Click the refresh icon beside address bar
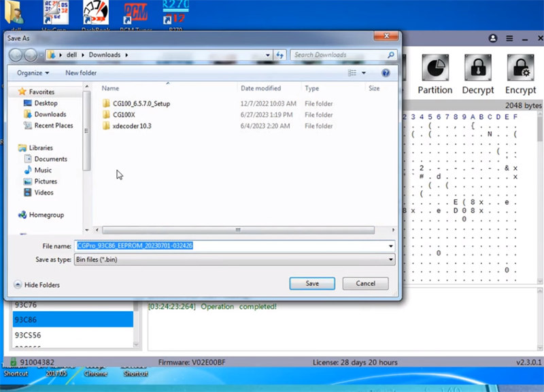This screenshot has width=544, height=392. coord(280,55)
